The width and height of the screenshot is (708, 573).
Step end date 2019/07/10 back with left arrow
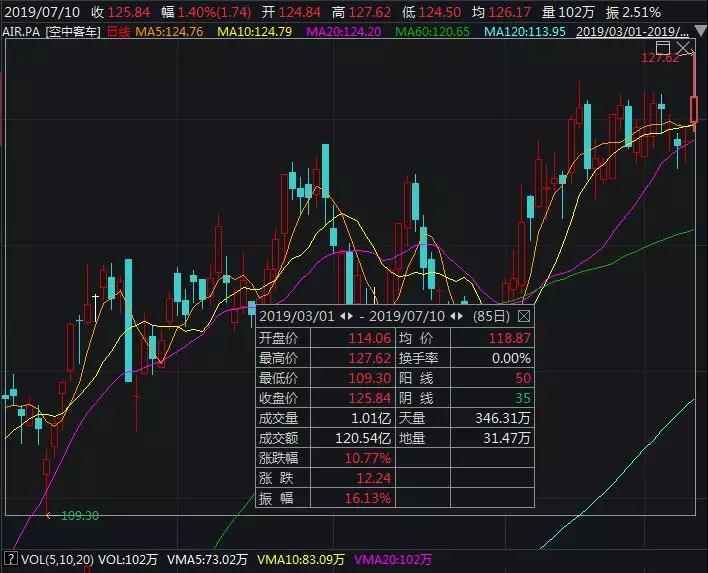tap(453, 316)
